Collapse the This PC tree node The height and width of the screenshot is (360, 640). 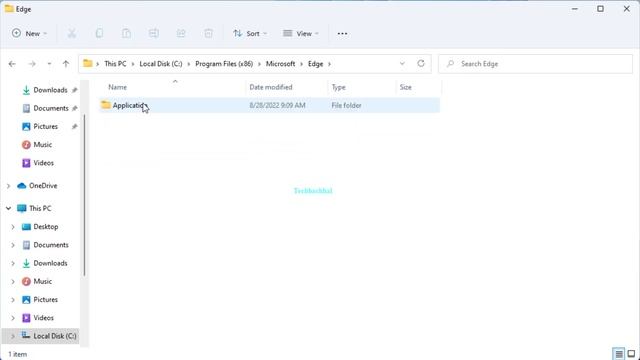pos(8,209)
